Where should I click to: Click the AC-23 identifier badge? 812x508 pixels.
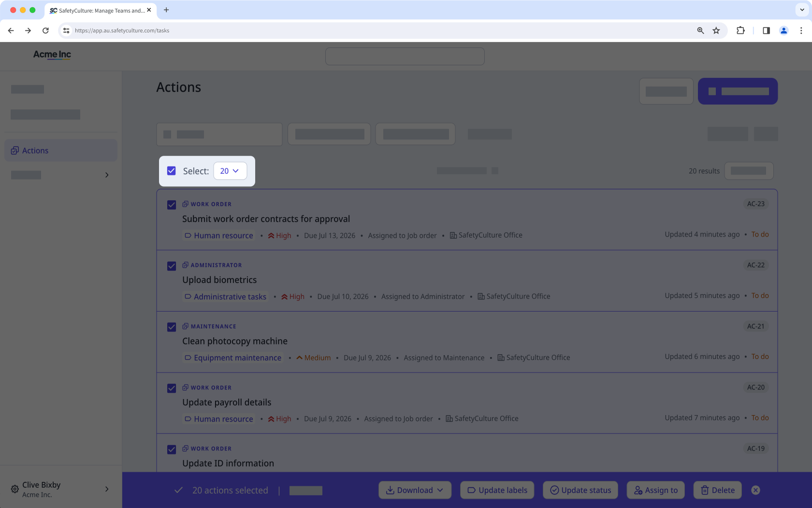pos(756,204)
